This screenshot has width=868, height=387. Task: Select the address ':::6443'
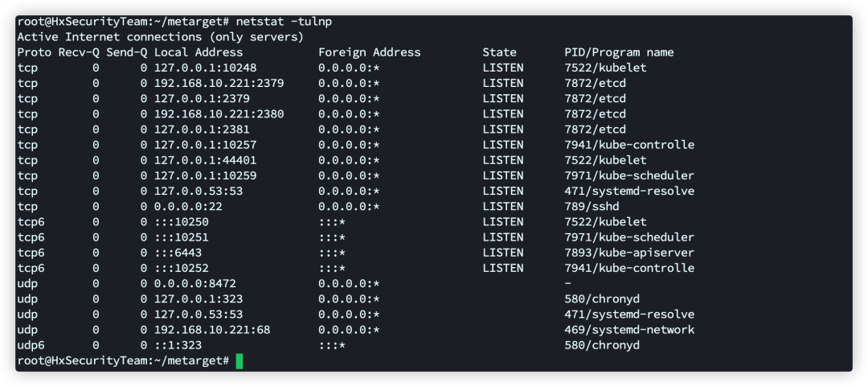coord(178,253)
